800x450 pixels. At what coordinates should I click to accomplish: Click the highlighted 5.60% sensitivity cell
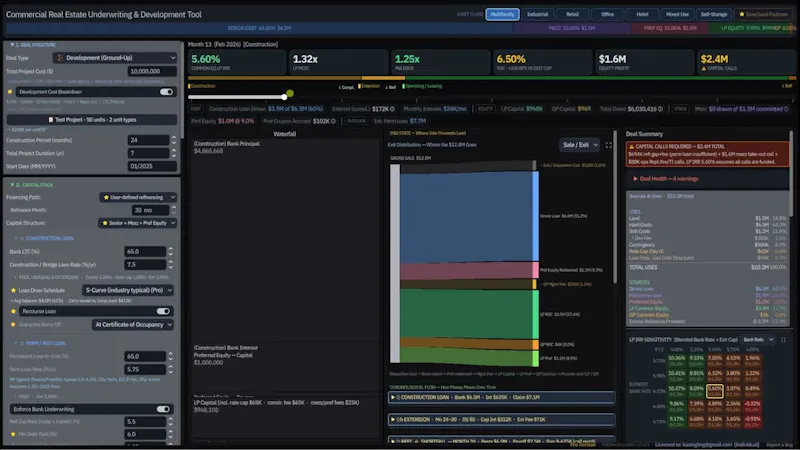coord(715,391)
